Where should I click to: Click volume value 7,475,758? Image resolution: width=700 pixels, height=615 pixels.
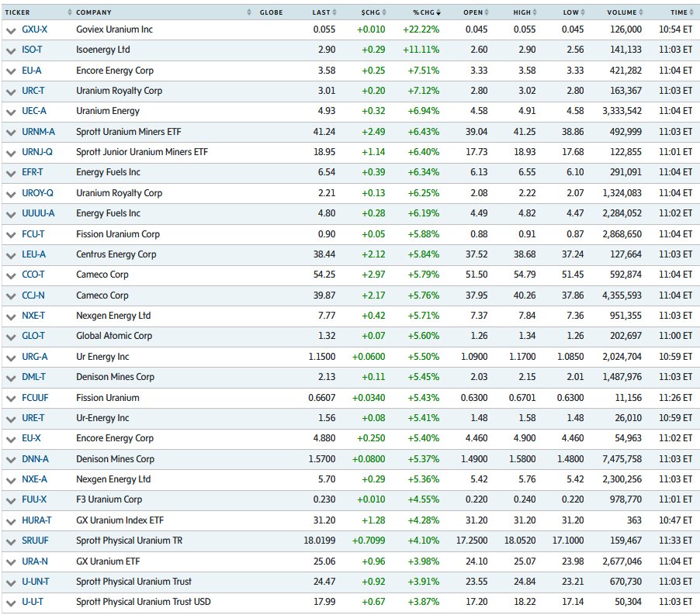pyautogui.click(x=622, y=459)
